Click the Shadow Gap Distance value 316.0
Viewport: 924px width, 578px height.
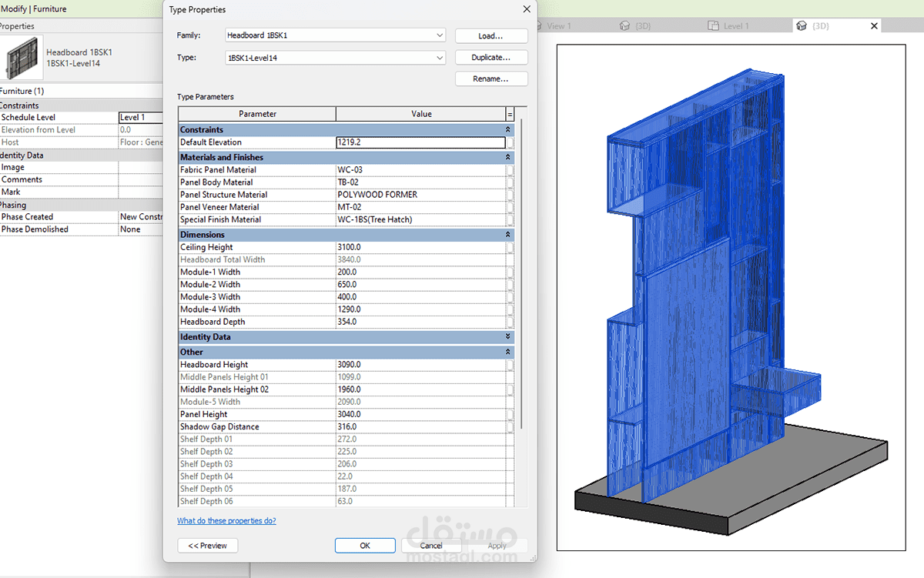click(x=420, y=426)
